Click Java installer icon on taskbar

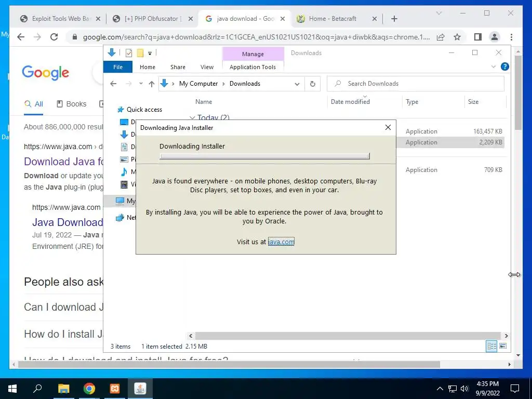point(140,389)
